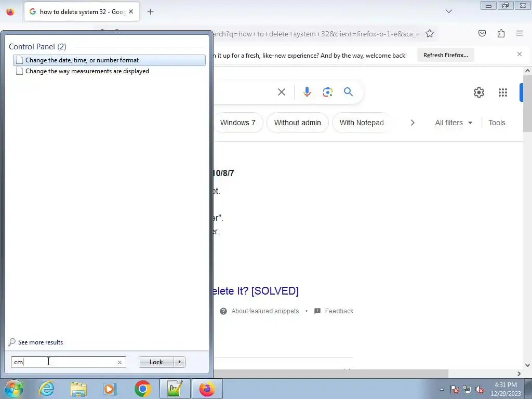The image size is (532, 399).
Task: Launch Google Chrome from the taskbar
Action: [x=142, y=389]
